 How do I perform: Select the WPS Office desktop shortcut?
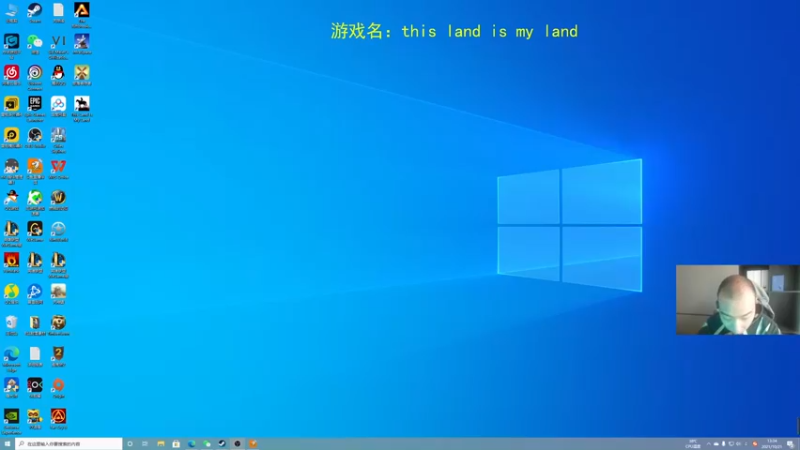click(x=58, y=169)
